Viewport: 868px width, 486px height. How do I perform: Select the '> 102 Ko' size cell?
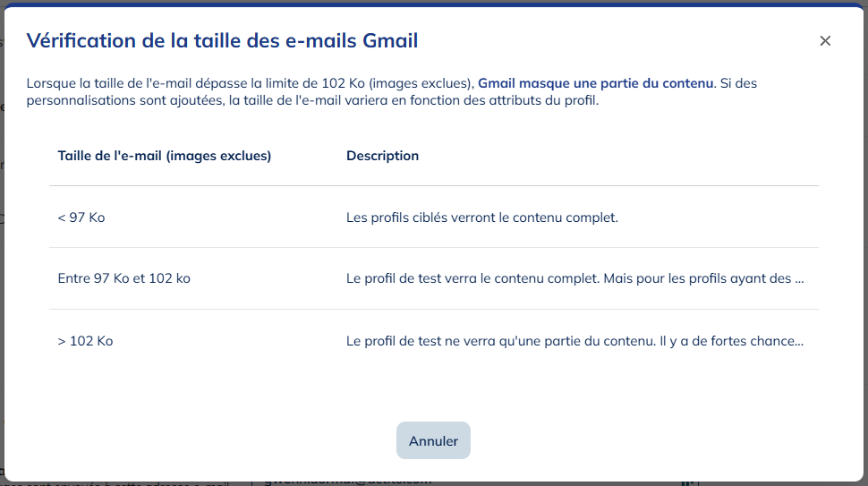[86, 341]
